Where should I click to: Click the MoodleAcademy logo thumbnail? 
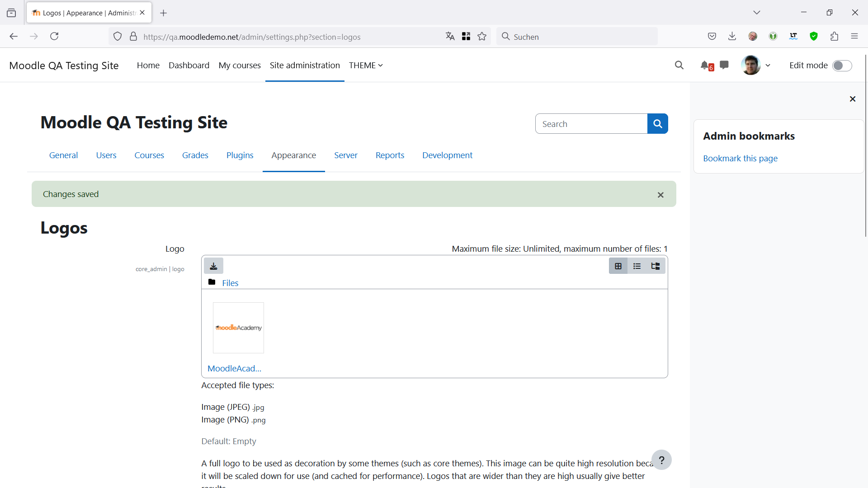click(x=238, y=328)
